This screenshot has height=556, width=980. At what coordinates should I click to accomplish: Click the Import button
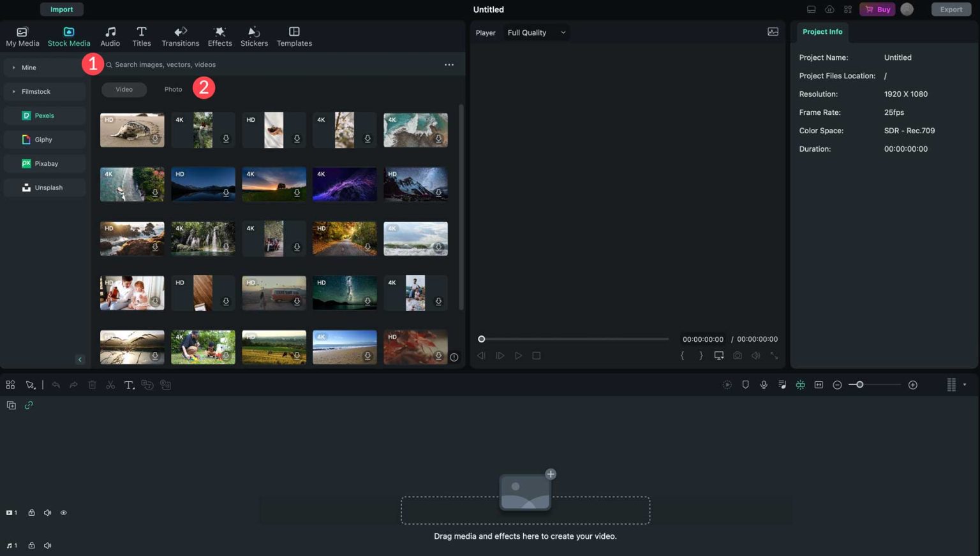click(61, 9)
